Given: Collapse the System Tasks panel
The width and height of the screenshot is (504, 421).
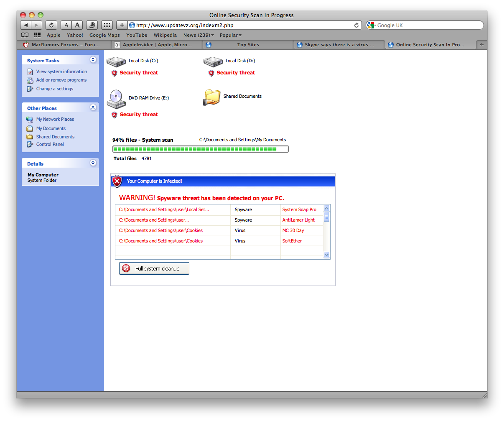Looking at the screenshot, I should (93, 60).
